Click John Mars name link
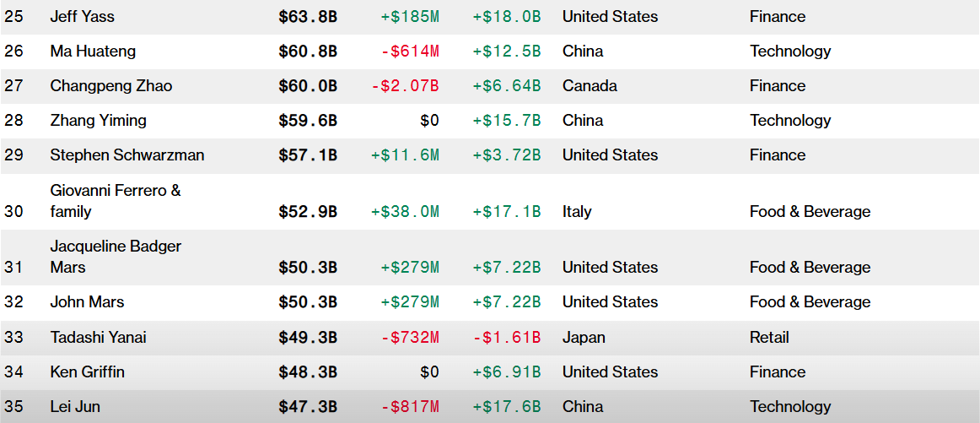This screenshot has width=980, height=423. point(85,302)
